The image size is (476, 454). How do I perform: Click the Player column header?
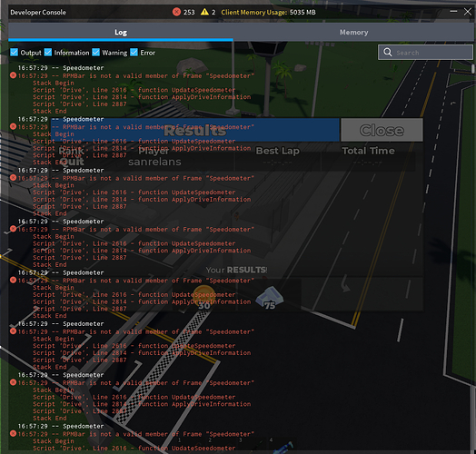click(154, 151)
